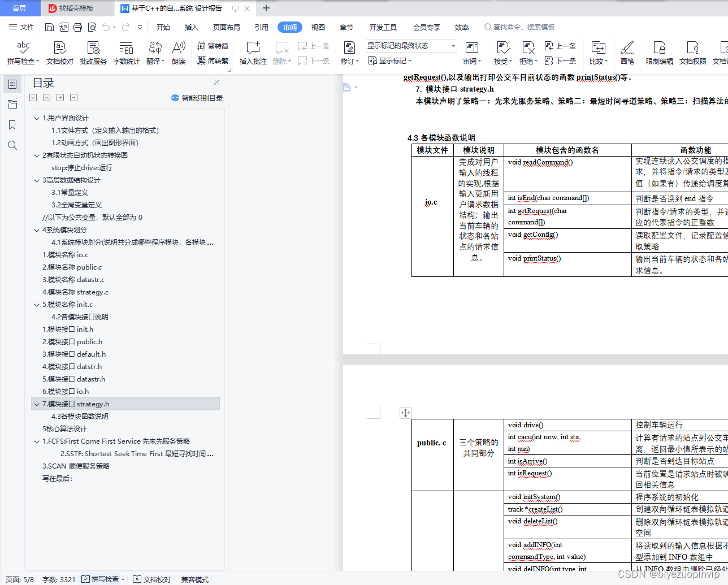Convert text with 繁转简
Image resolution: width=728 pixels, height=585 pixels.
[213, 46]
